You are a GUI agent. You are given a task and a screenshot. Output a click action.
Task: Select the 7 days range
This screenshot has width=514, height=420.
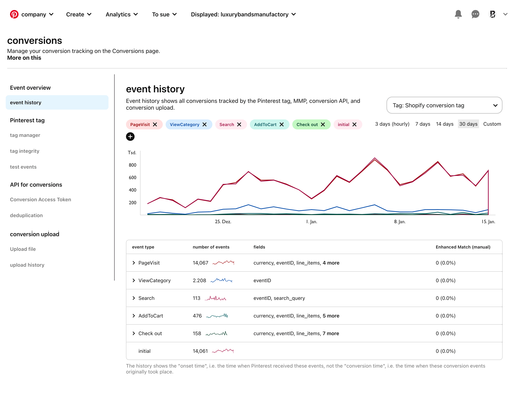(423, 124)
